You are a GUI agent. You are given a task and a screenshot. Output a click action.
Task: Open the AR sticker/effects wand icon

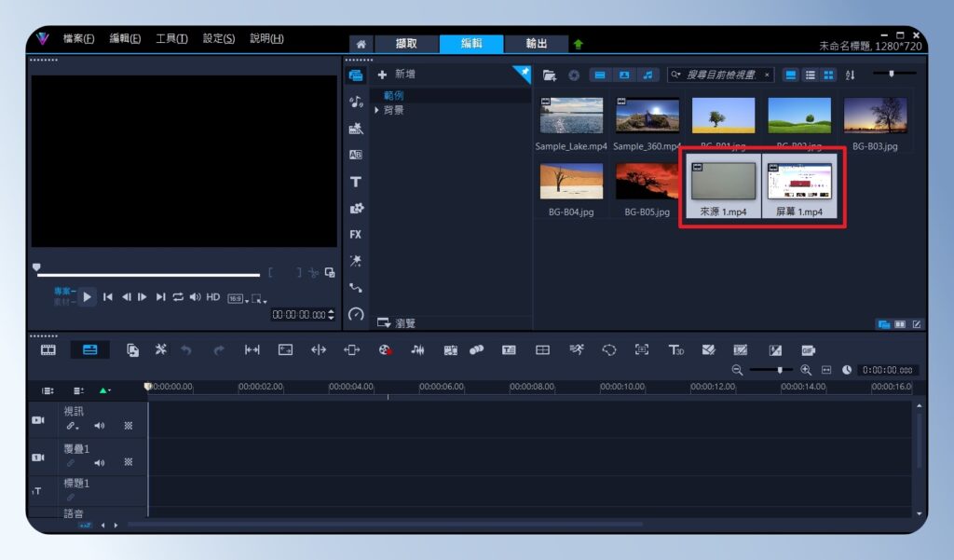(356, 261)
